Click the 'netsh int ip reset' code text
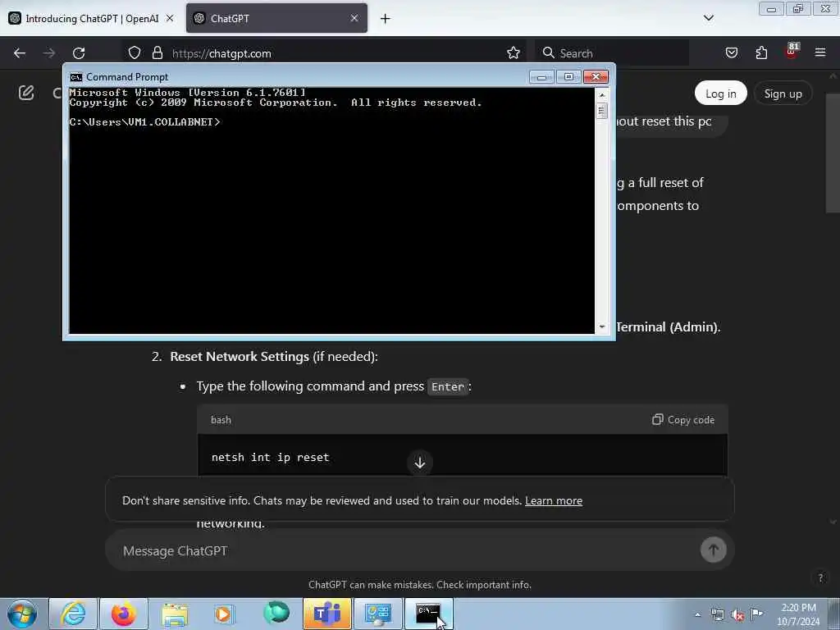 point(271,458)
